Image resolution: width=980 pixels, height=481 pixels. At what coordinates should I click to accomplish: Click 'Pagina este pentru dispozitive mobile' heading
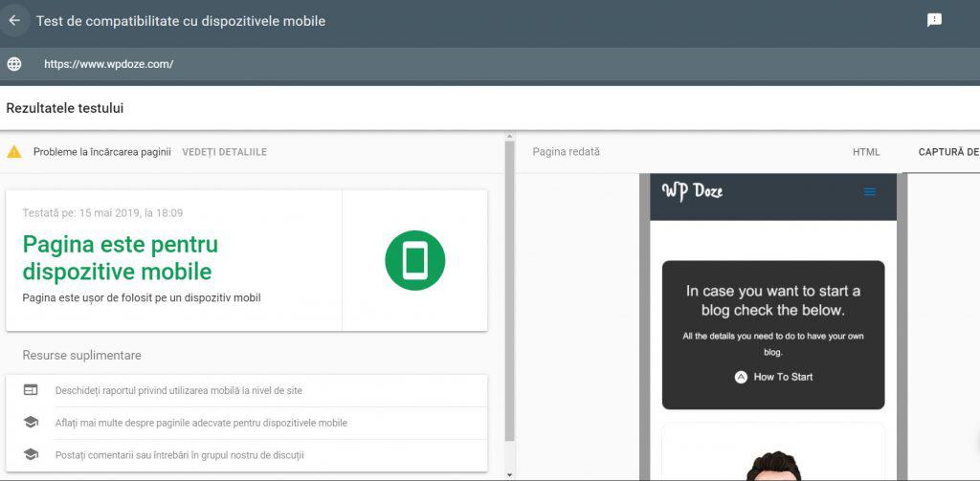120,258
